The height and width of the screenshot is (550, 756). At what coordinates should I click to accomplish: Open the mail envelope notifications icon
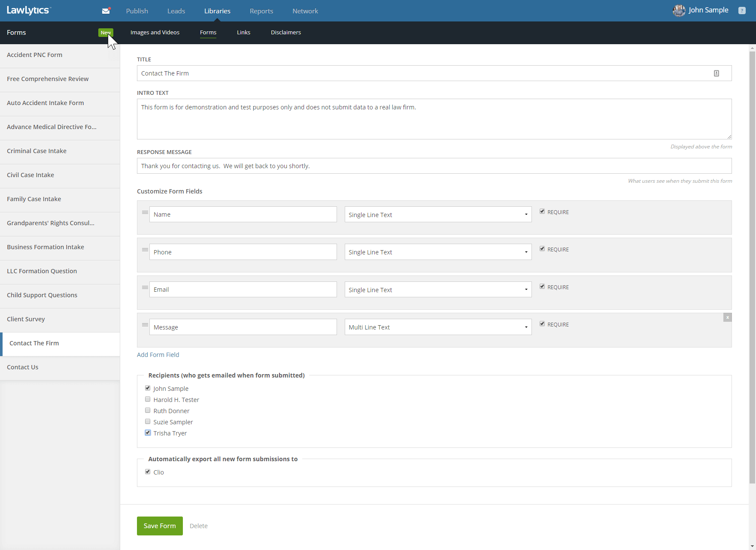[106, 11]
